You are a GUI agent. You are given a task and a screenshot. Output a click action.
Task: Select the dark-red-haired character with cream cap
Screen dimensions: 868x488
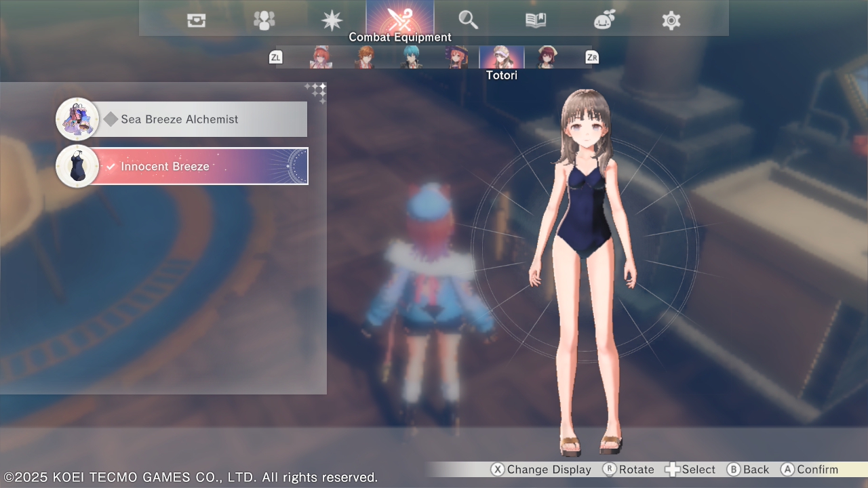tap(547, 57)
